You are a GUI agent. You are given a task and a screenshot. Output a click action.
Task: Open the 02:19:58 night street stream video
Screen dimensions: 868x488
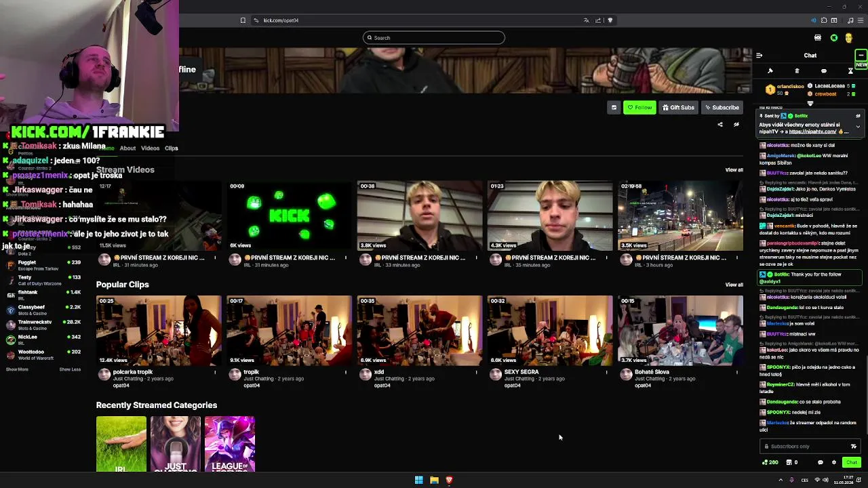[680, 216]
